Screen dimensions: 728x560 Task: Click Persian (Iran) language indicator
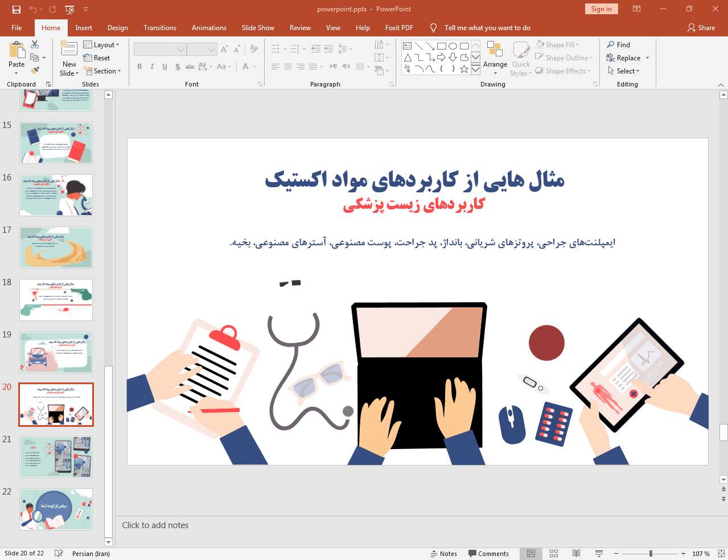tap(91, 554)
